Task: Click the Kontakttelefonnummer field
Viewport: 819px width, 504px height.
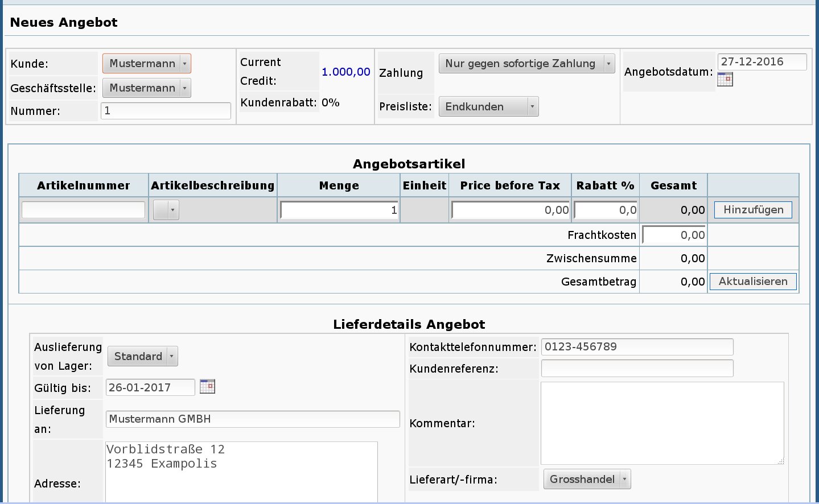Action: (x=637, y=347)
